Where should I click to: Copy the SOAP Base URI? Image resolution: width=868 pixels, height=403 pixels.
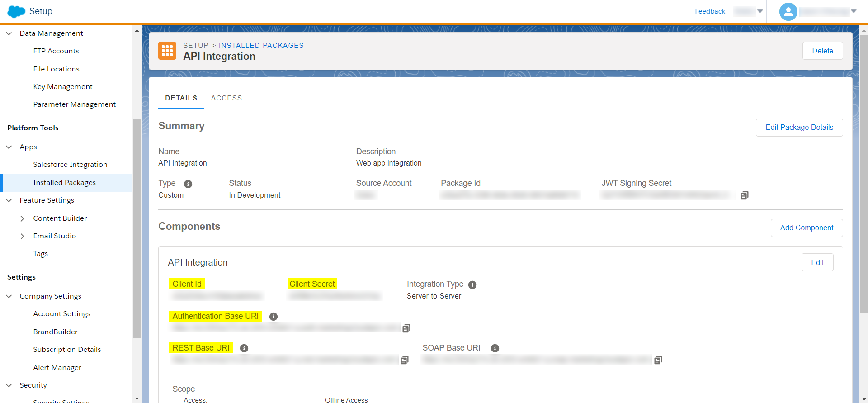pyautogui.click(x=658, y=360)
